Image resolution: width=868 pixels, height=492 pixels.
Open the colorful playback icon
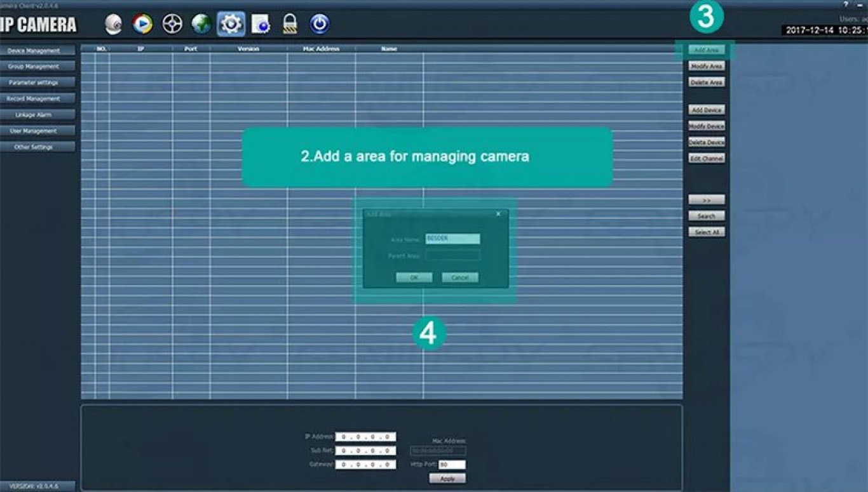click(142, 24)
